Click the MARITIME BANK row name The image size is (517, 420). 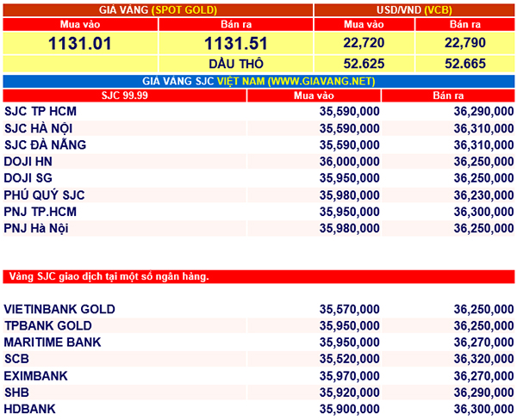pyautogui.click(x=53, y=343)
